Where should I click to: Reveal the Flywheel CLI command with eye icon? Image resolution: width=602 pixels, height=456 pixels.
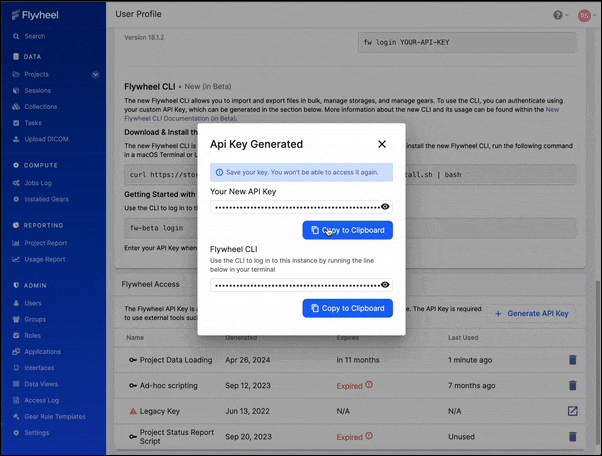385,285
